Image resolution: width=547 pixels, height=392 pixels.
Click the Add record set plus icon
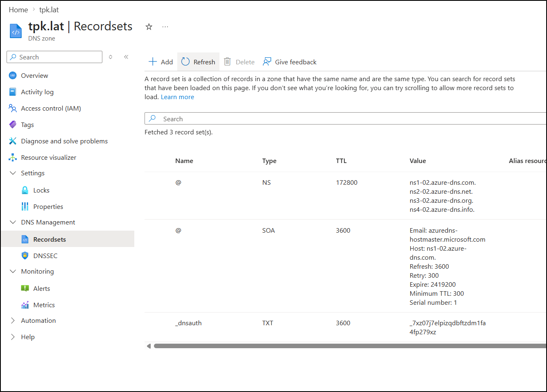point(153,62)
